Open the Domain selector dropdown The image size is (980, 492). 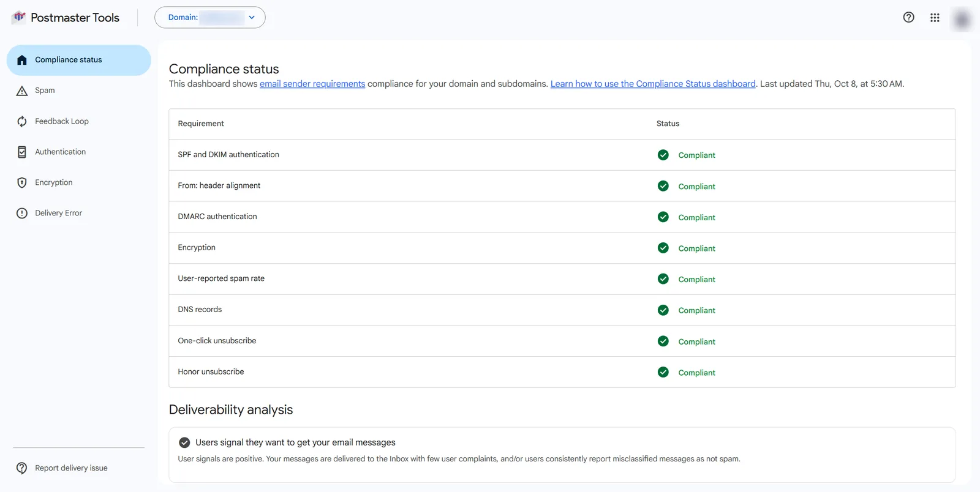tap(210, 17)
